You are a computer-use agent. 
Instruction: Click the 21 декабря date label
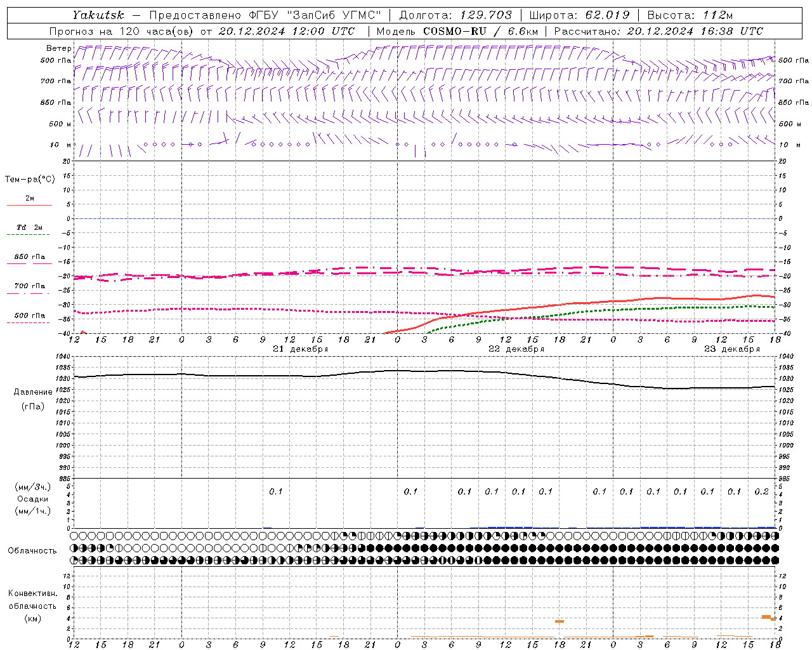click(300, 349)
